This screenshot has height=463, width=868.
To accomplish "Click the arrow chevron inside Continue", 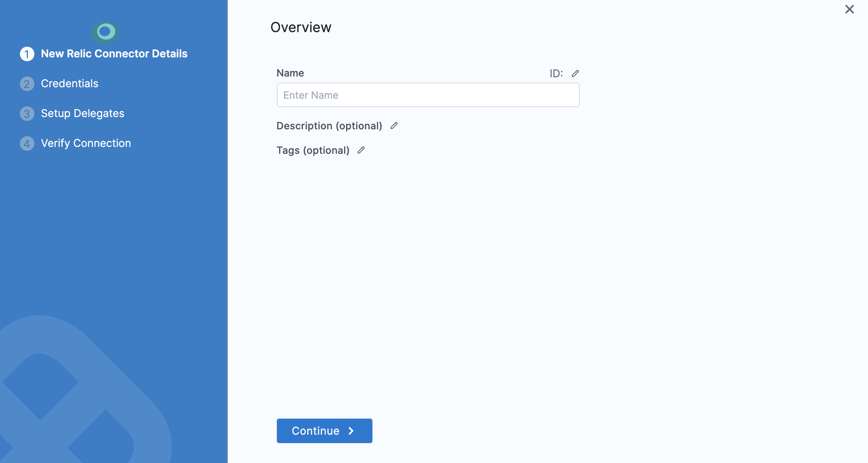I will point(351,431).
